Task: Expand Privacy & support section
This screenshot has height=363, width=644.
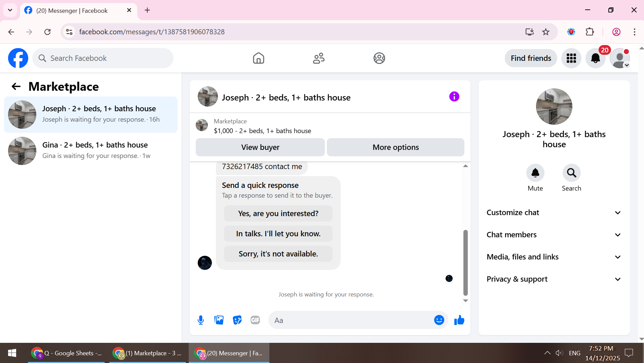Action: tap(554, 279)
